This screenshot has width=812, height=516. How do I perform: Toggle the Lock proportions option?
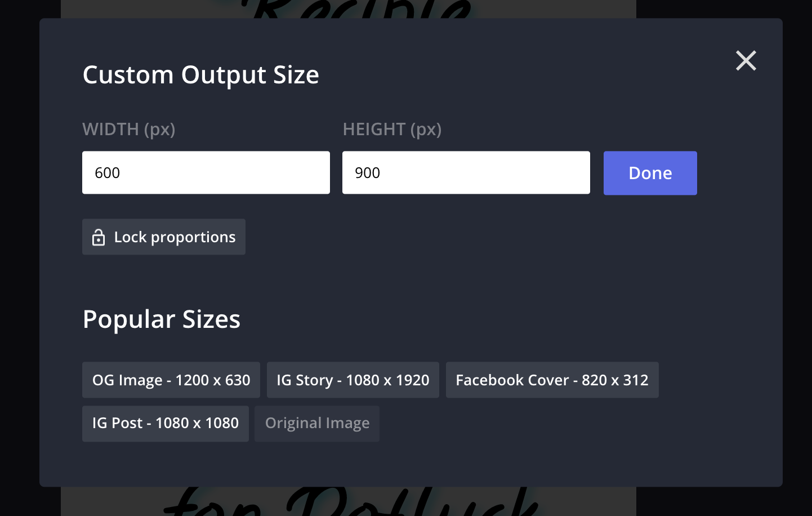tap(164, 237)
